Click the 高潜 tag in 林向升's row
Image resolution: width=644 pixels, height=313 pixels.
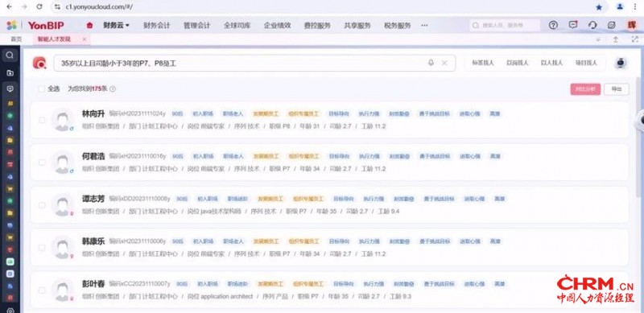[495, 113]
